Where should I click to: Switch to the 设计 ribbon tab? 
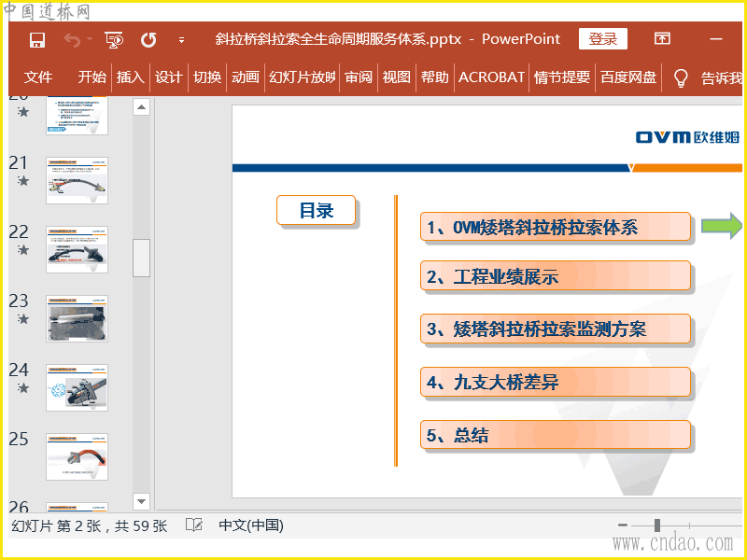coord(169,77)
